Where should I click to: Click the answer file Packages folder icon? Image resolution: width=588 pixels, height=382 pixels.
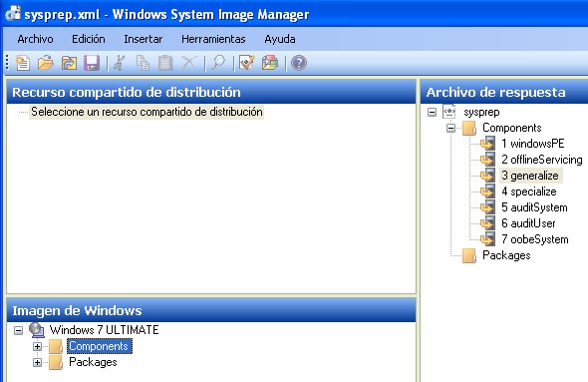[469, 255]
